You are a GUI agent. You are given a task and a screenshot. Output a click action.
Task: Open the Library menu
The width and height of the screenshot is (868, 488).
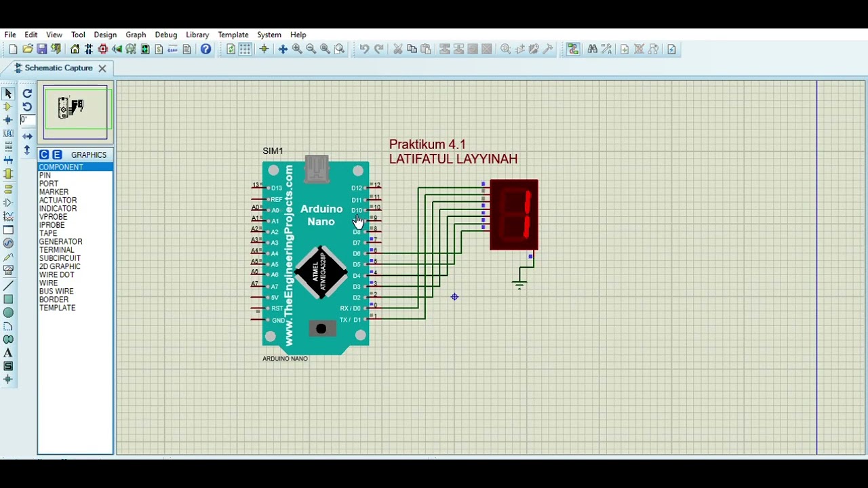[x=197, y=35]
